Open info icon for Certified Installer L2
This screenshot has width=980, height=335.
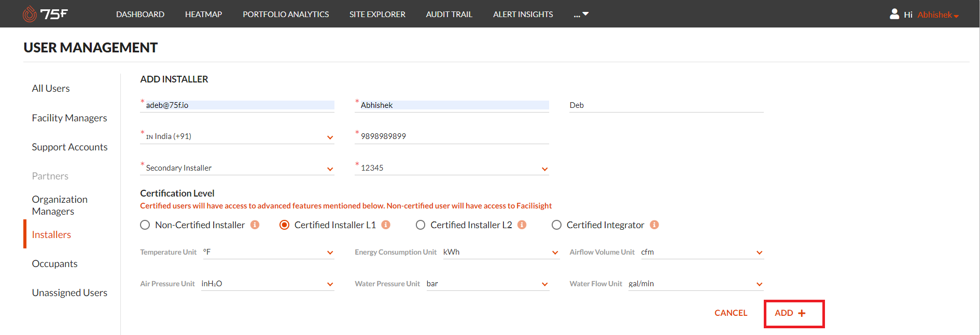(x=522, y=225)
